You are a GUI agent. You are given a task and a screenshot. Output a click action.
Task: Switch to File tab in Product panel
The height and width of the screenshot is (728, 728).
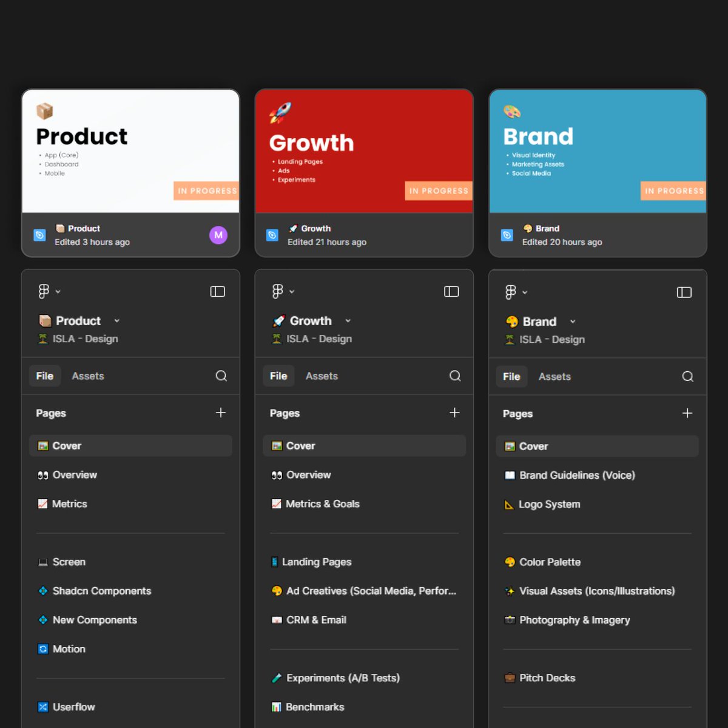click(44, 376)
